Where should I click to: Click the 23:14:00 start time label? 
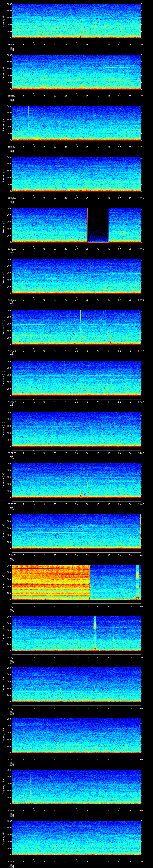(12, 44)
